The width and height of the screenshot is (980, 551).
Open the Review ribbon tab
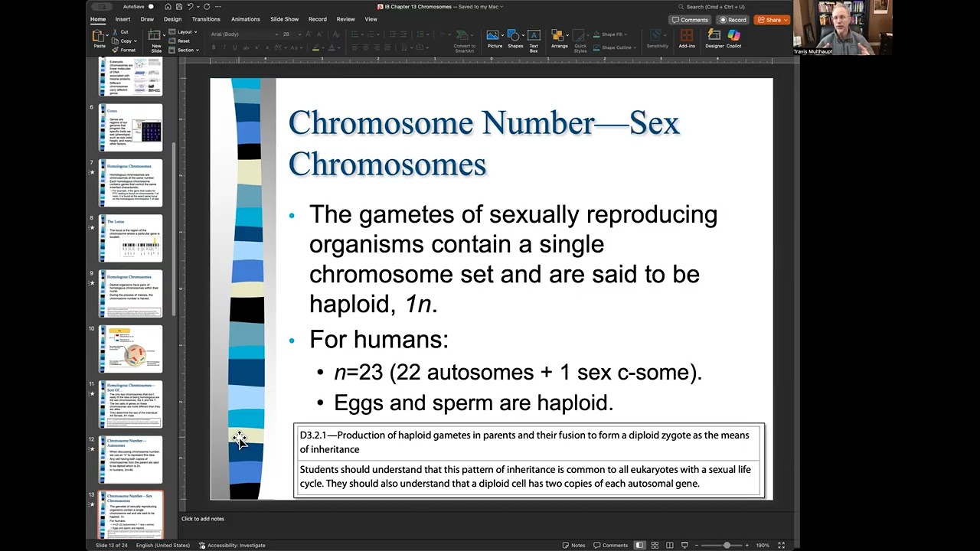345,19
